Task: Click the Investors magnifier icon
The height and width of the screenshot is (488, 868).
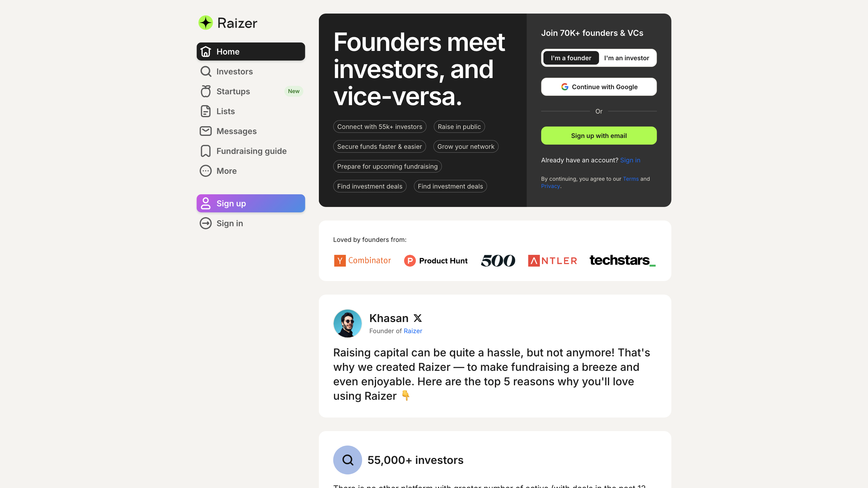Action: pyautogui.click(x=206, y=71)
